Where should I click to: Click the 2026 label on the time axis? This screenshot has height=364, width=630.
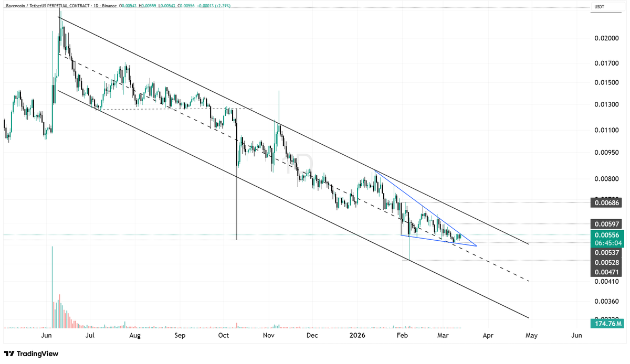[x=358, y=335]
